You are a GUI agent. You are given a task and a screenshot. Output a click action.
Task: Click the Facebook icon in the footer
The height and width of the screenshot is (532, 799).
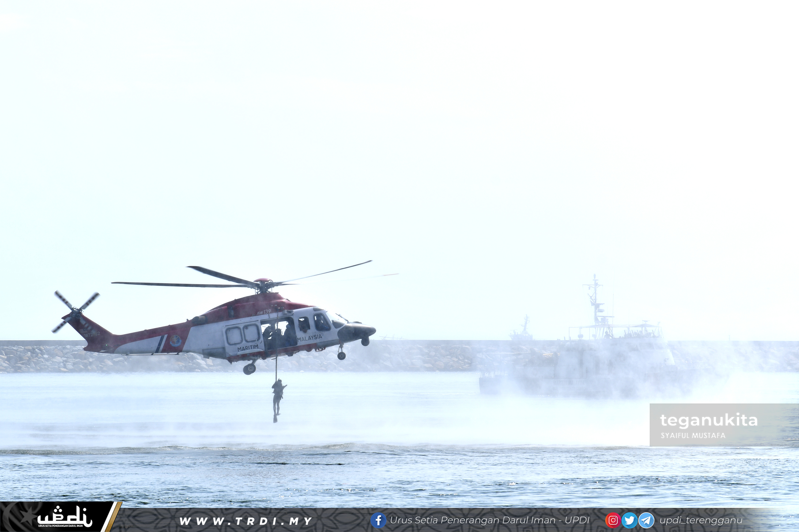(378, 520)
